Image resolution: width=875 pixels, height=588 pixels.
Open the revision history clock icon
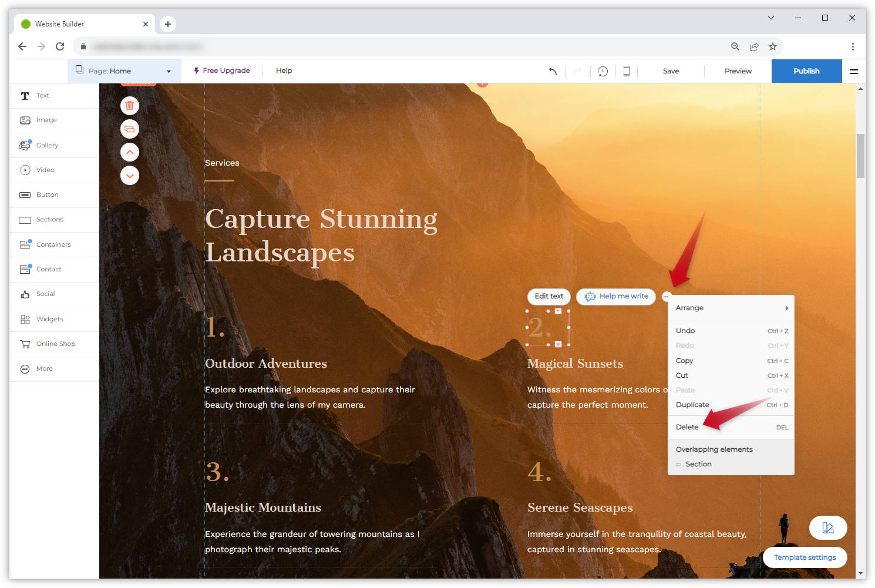(603, 71)
